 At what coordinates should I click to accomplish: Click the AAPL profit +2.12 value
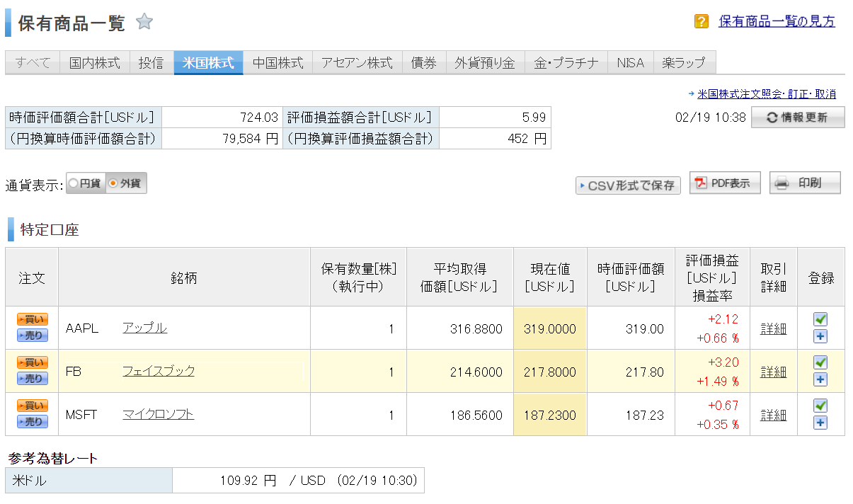tap(723, 319)
